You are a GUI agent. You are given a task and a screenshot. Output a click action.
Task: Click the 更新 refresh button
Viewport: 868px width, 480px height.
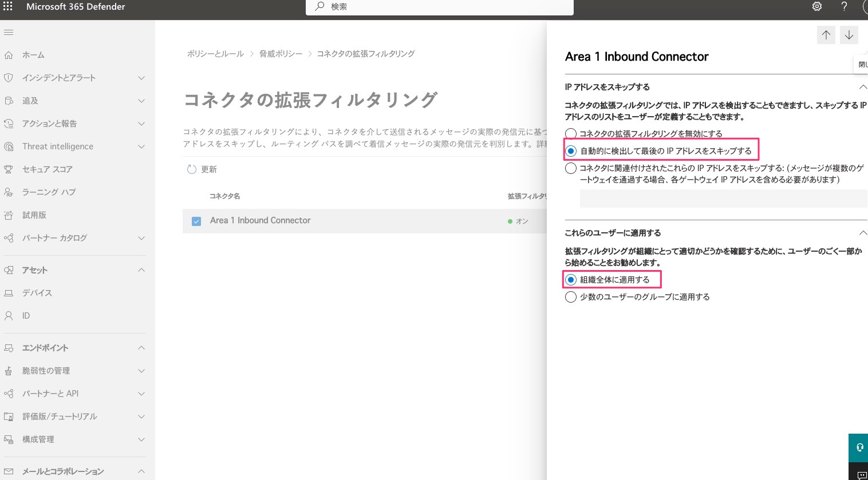(x=203, y=169)
